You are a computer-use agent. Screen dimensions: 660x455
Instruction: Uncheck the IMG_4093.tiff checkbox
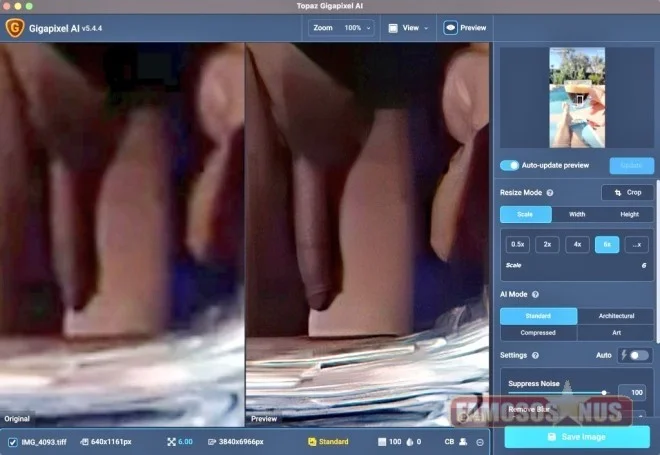point(12,442)
